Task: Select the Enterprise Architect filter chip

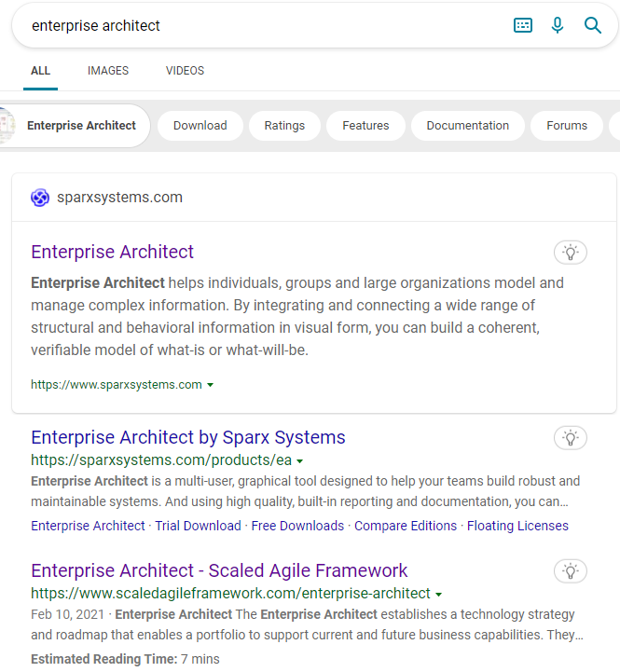Action: pyautogui.click(x=75, y=126)
